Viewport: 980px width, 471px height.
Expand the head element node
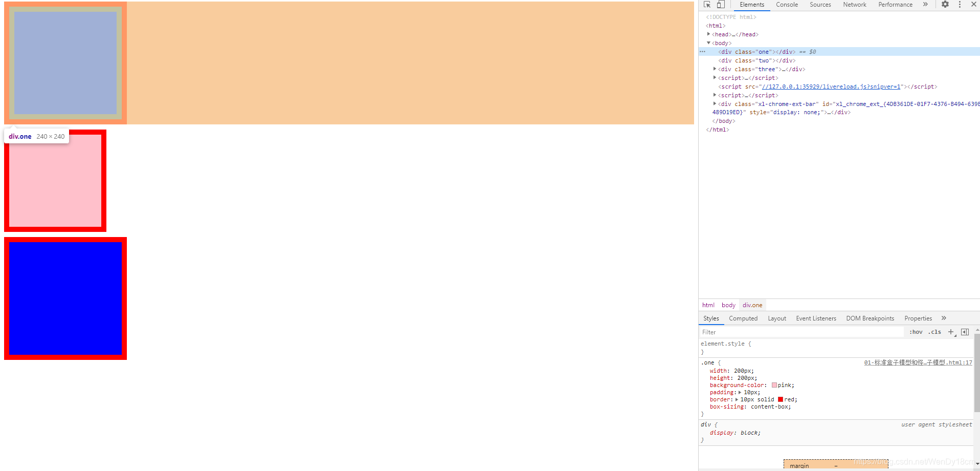pyautogui.click(x=709, y=34)
